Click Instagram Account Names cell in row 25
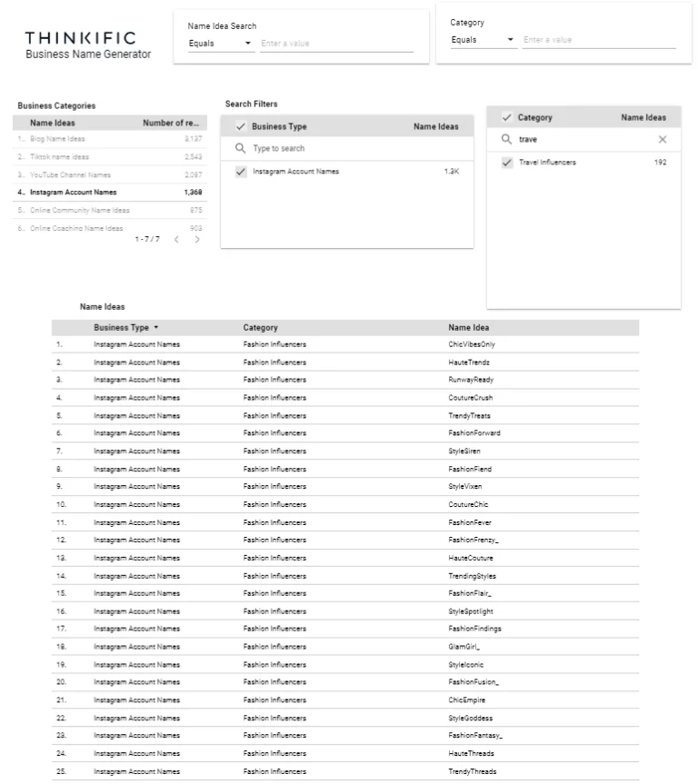This screenshot has height=784, width=698. coord(136,772)
